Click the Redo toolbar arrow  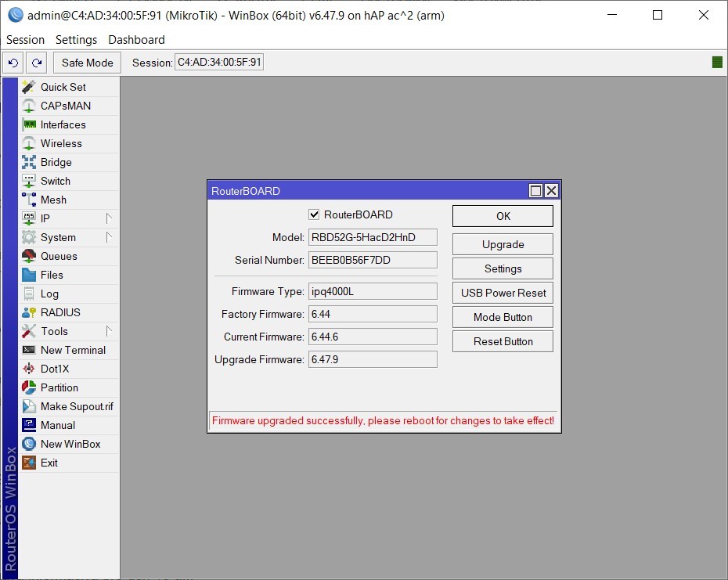37,63
